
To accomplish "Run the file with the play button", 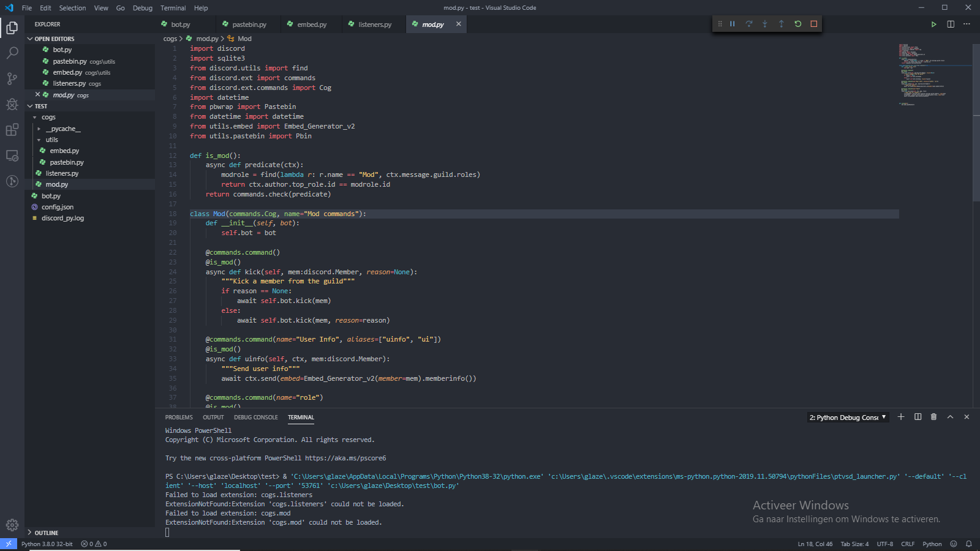I will pos(933,24).
